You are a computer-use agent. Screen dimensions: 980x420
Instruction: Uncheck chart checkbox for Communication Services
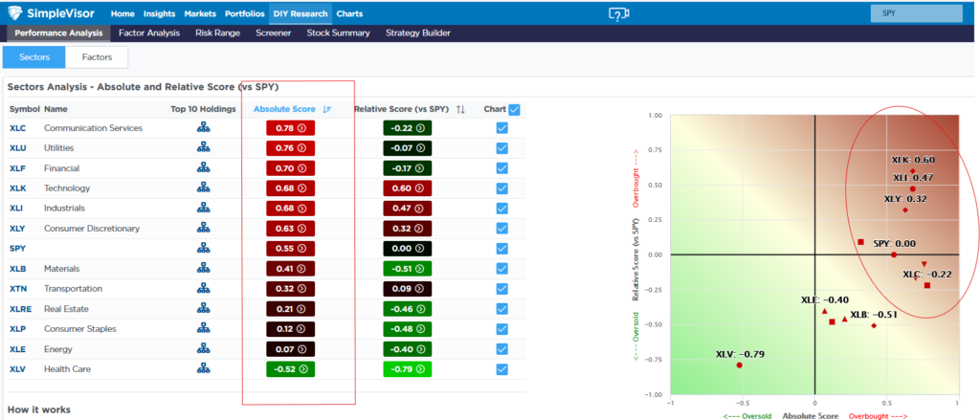[x=502, y=128]
